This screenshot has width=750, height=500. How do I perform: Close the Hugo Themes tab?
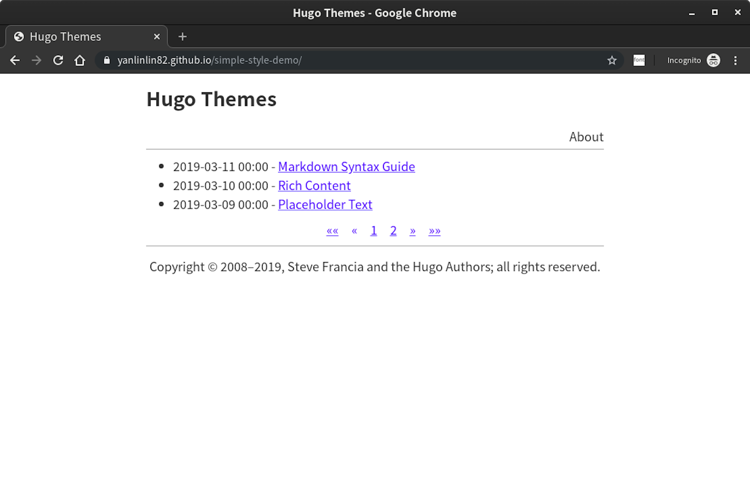(157, 36)
